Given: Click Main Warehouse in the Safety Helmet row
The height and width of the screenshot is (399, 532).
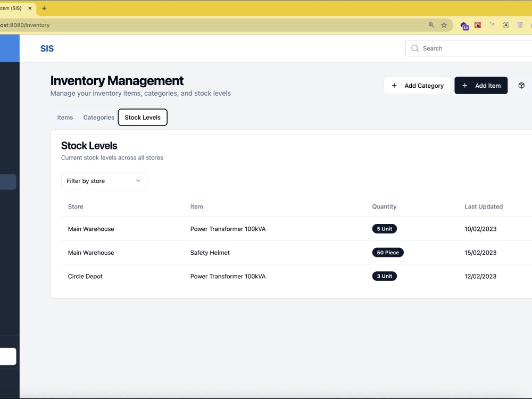Looking at the screenshot, I should [x=91, y=253].
